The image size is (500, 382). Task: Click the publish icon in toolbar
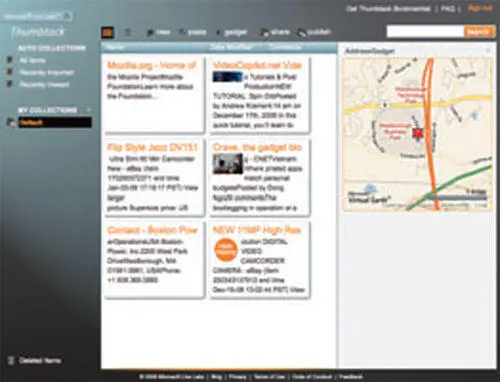pyautogui.click(x=301, y=33)
